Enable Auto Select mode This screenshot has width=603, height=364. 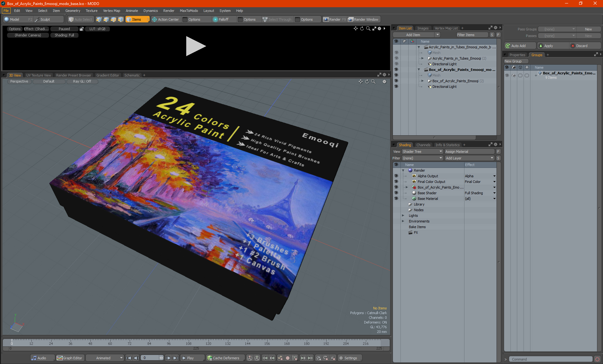(x=80, y=19)
